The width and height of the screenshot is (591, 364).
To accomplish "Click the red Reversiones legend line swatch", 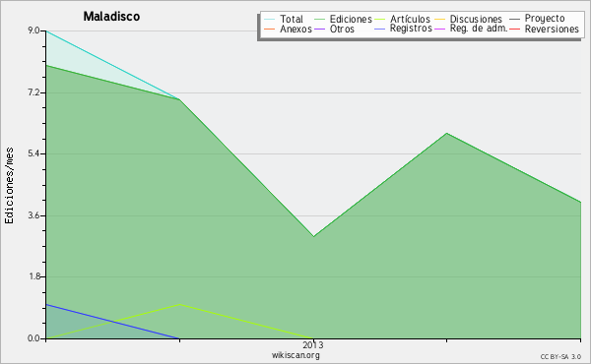I will click(514, 29).
